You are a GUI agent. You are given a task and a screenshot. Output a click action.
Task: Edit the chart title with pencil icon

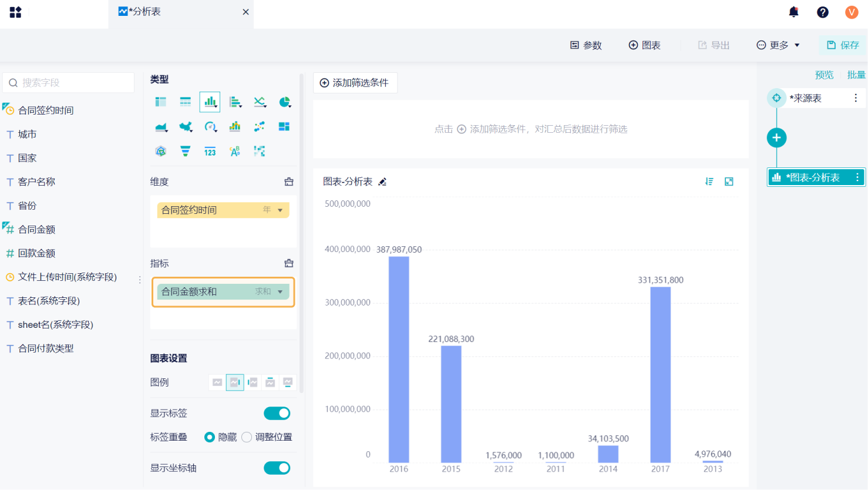382,182
